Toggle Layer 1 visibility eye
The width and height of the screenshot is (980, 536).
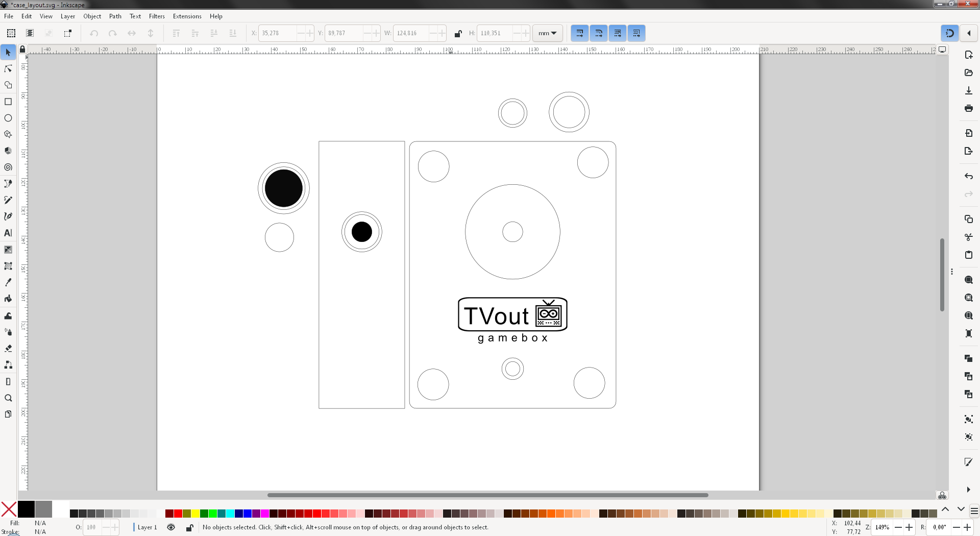171,527
